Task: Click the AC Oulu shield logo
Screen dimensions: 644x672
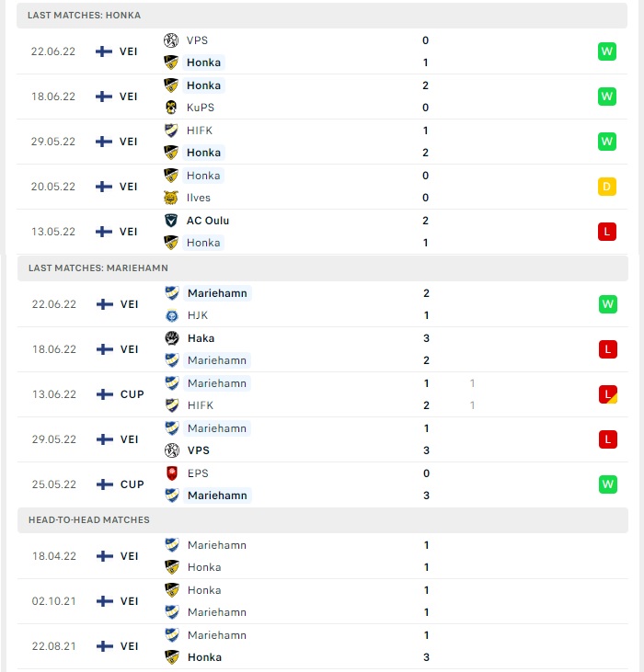Action: [x=171, y=221]
